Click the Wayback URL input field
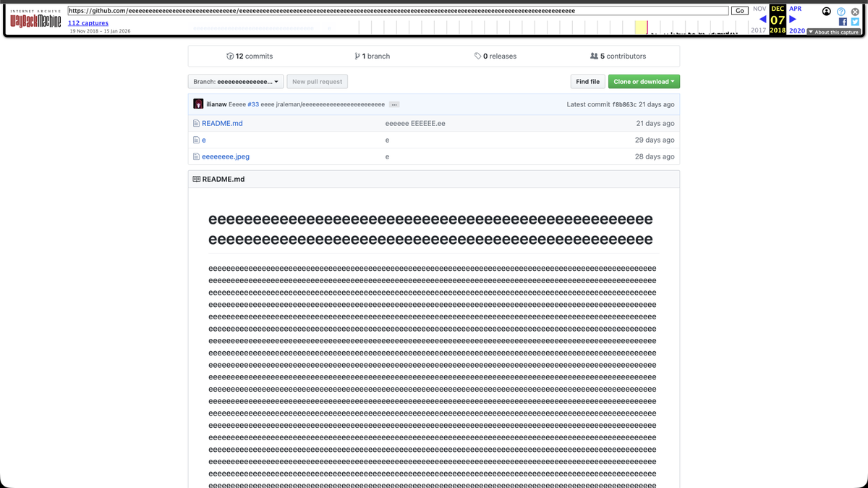 click(x=398, y=11)
